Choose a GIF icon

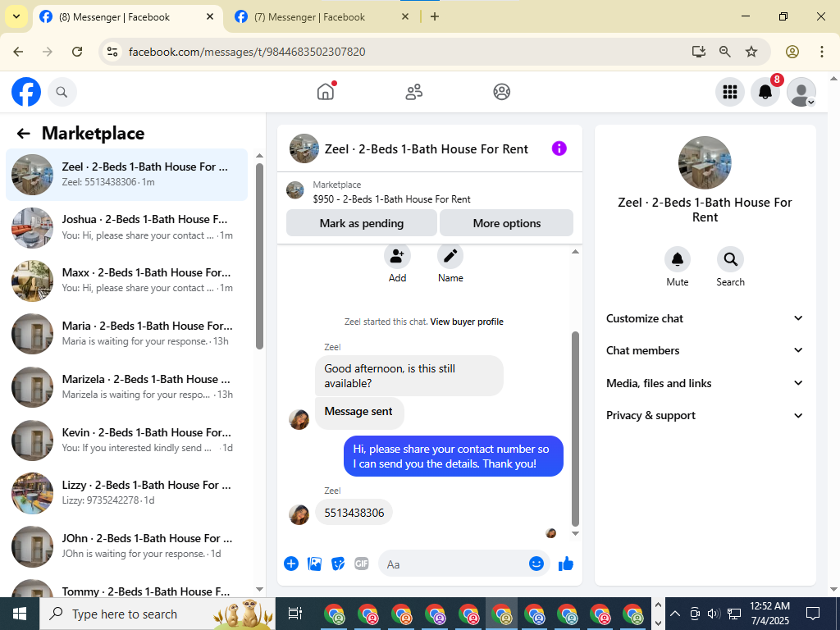pyautogui.click(x=362, y=564)
